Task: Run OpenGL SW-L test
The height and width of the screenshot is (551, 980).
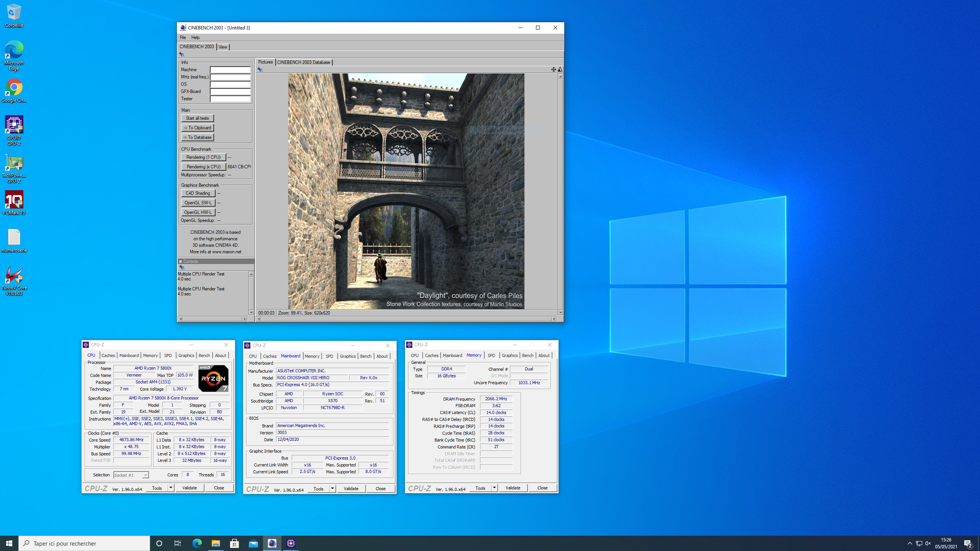Action: click(x=198, y=203)
